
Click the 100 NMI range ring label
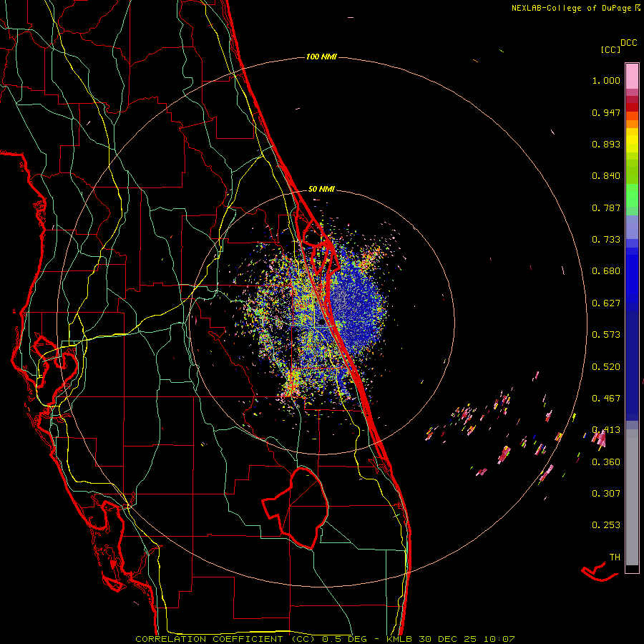point(321,57)
